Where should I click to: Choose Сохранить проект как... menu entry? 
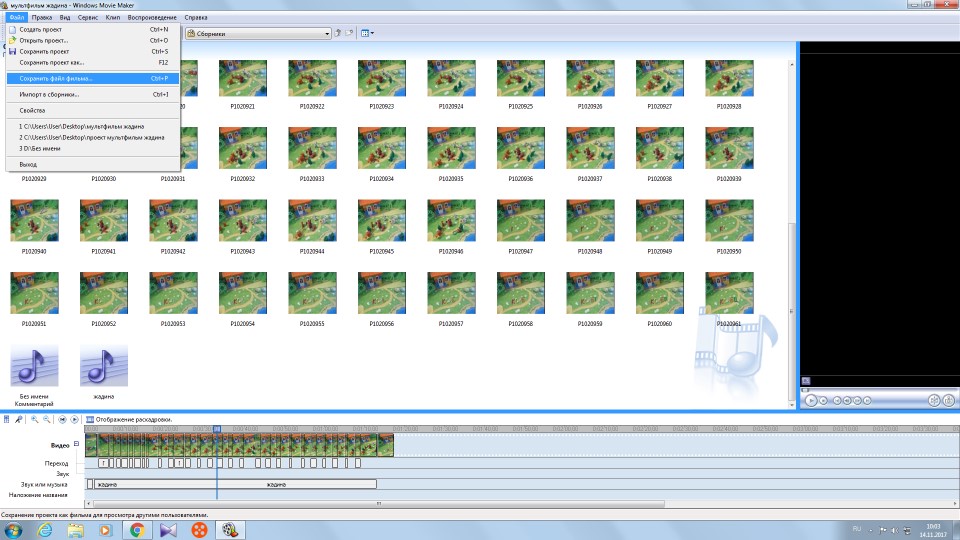[92, 62]
